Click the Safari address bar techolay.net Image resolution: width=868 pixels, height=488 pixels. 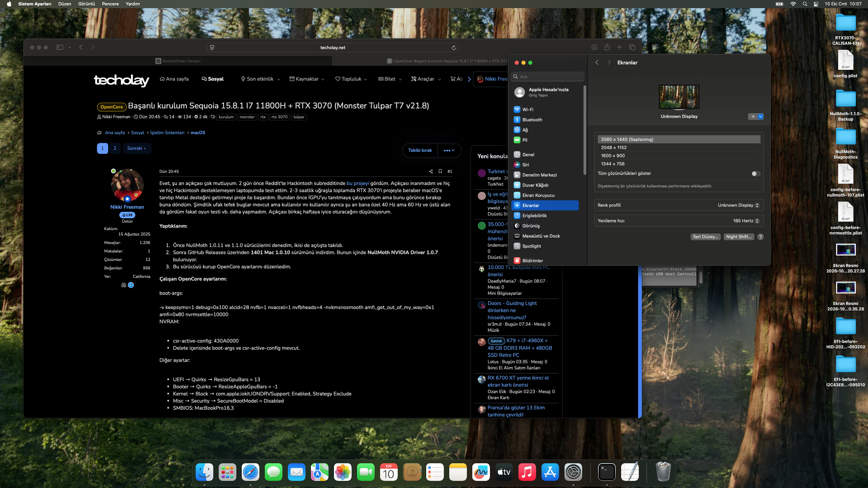pyautogui.click(x=333, y=47)
